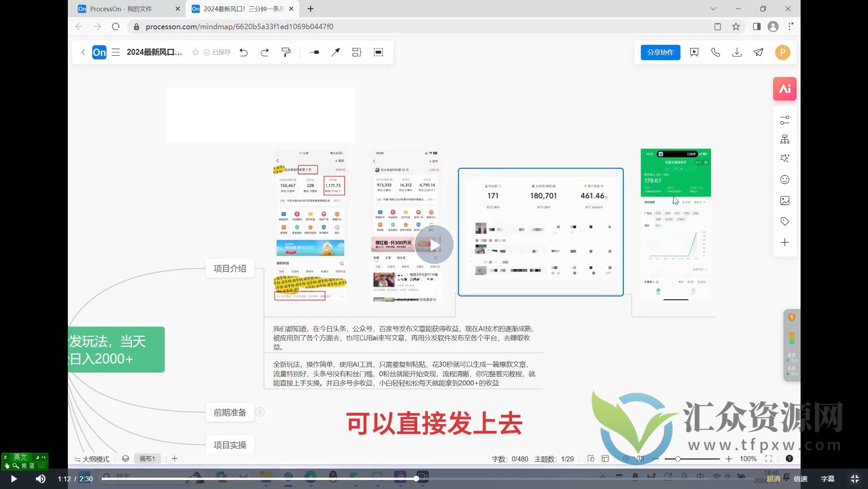Star the mind map as favorite

tap(195, 52)
